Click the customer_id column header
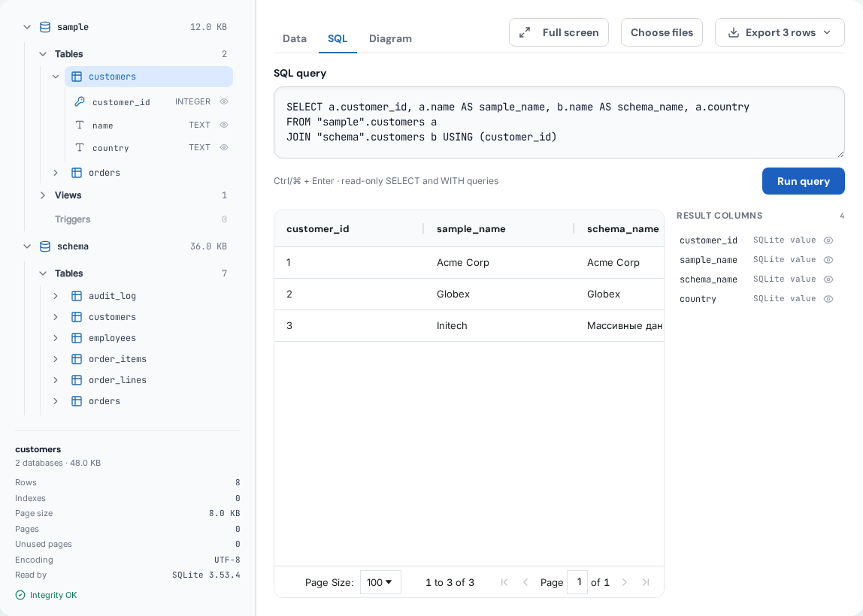 click(x=349, y=228)
